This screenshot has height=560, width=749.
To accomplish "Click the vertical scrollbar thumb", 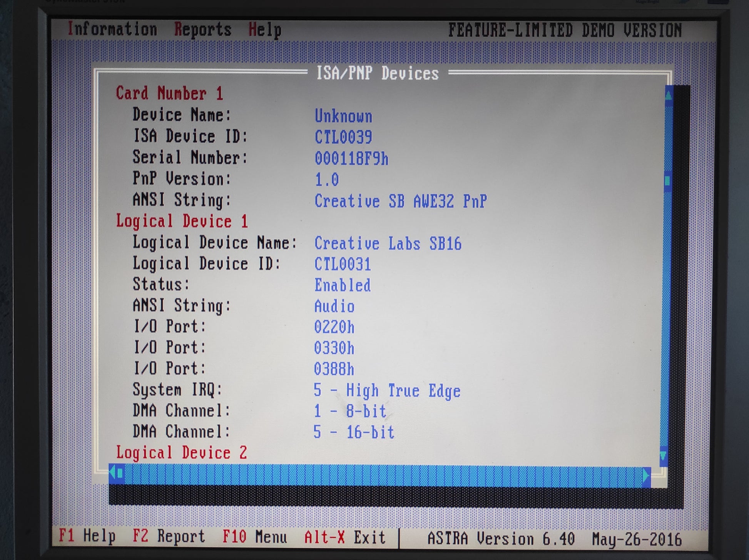I will 667,180.
